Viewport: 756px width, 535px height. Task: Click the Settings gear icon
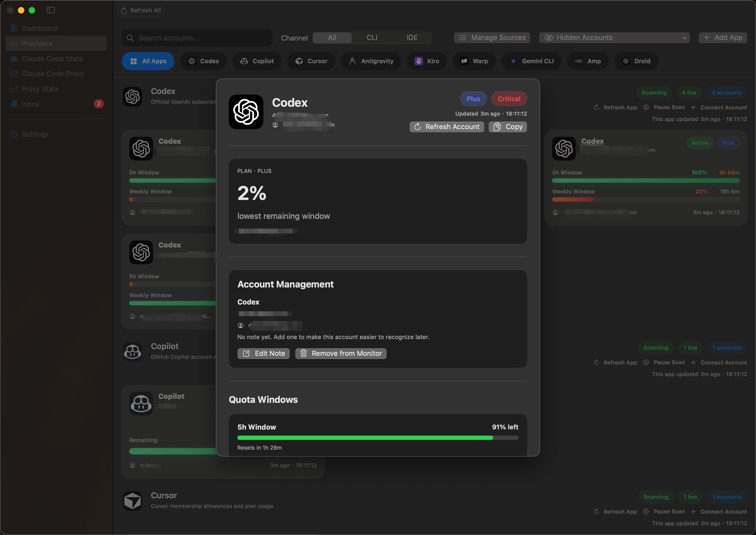14,134
